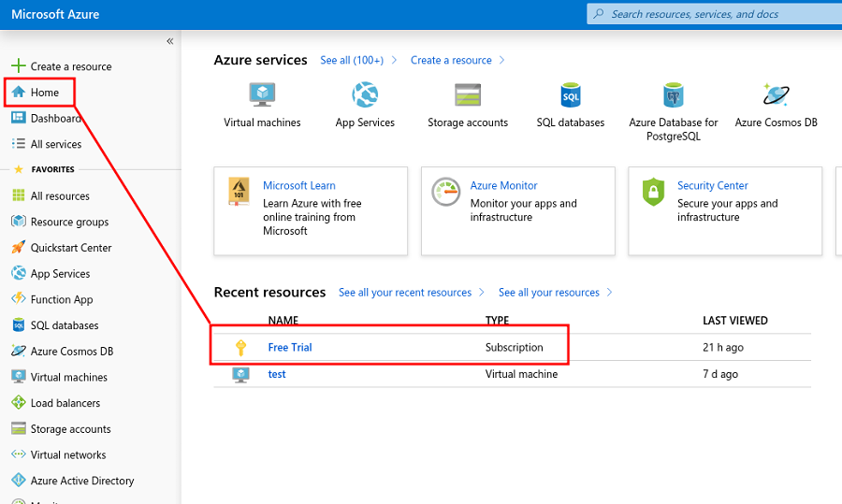Select Azure Active Directory in favorites
The width and height of the screenshot is (842, 504).
[82, 481]
